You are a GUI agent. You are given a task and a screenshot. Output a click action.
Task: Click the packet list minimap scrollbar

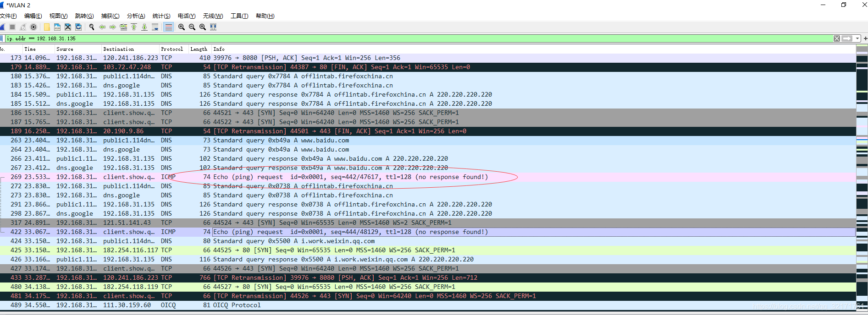tap(862, 179)
